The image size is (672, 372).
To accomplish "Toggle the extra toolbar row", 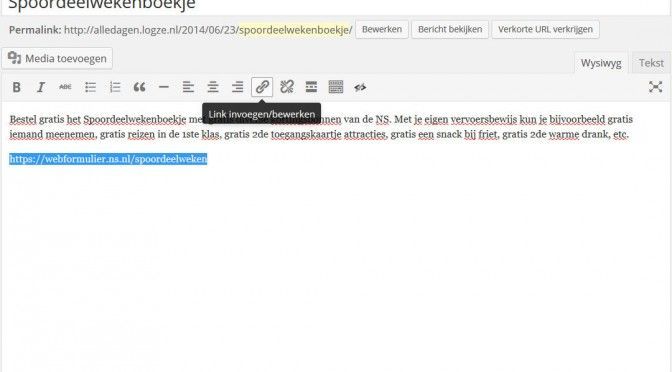I will coord(336,87).
